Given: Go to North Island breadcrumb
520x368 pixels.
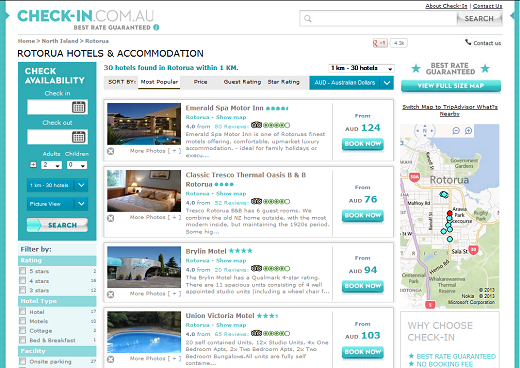Looking at the screenshot, I should [x=60, y=41].
